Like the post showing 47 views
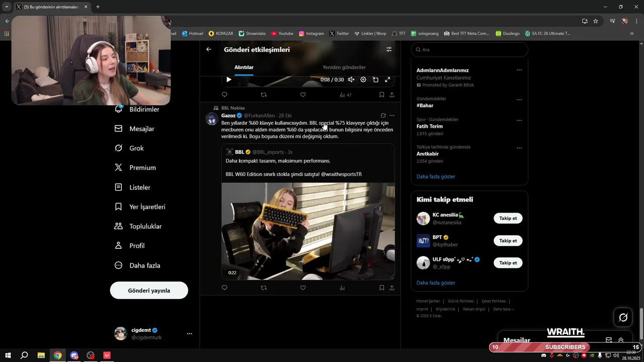Viewport: 644px width, 362px height. pos(303,95)
